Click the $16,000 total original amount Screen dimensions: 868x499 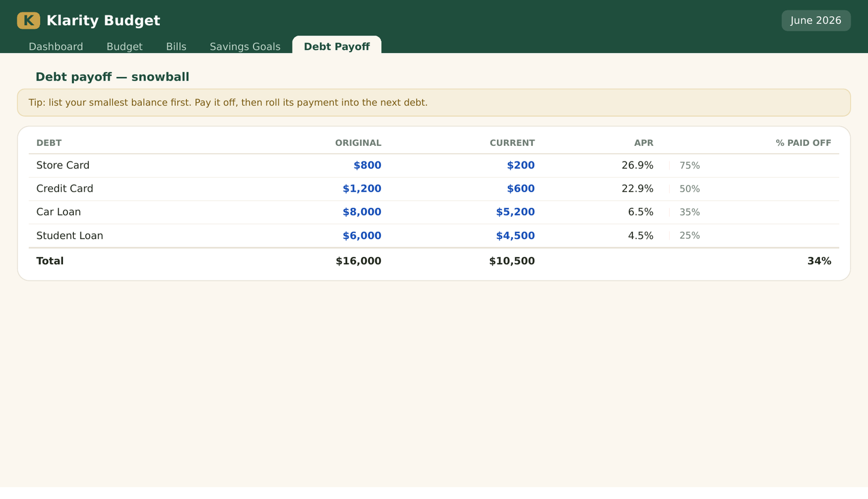[358, 261]
